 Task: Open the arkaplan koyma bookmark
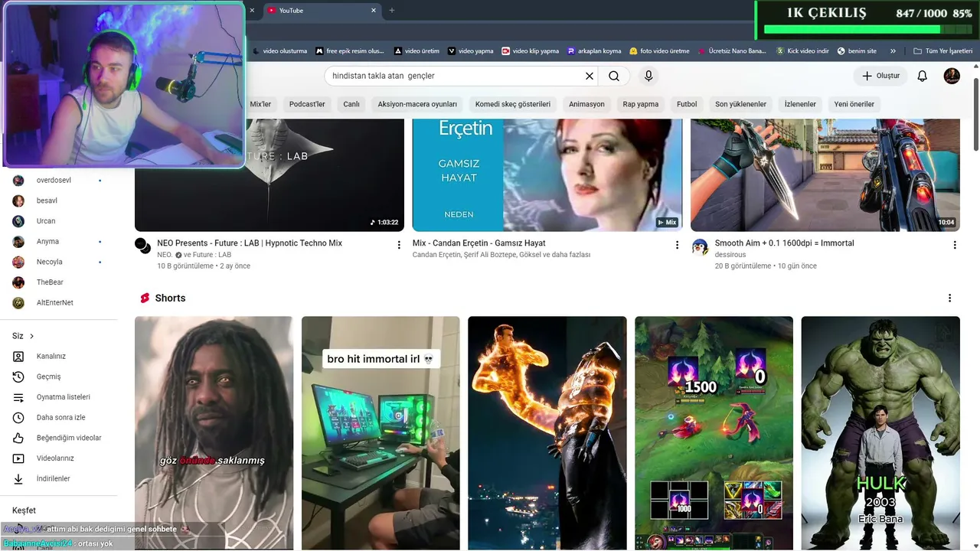point(594,51)
